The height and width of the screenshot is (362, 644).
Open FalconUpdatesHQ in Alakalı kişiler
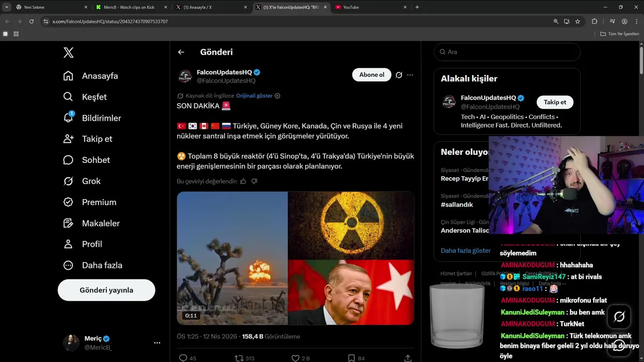489,98
